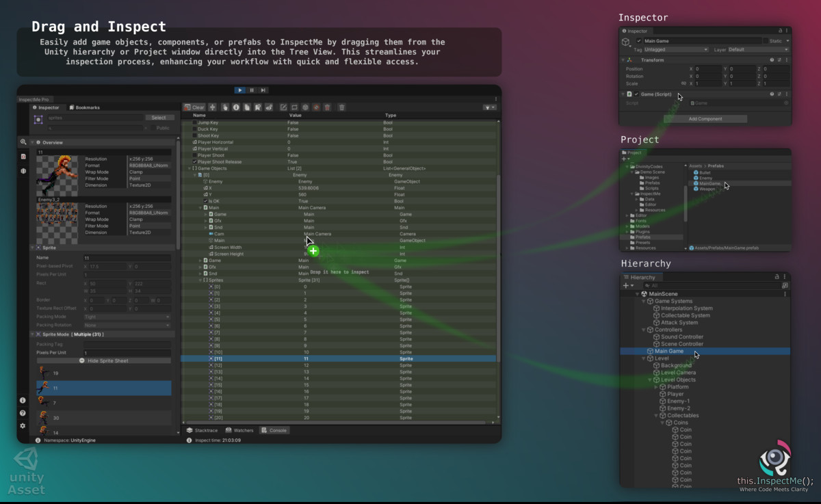
Task: Select the Bullet prefab in Project window
Action: 703,173
